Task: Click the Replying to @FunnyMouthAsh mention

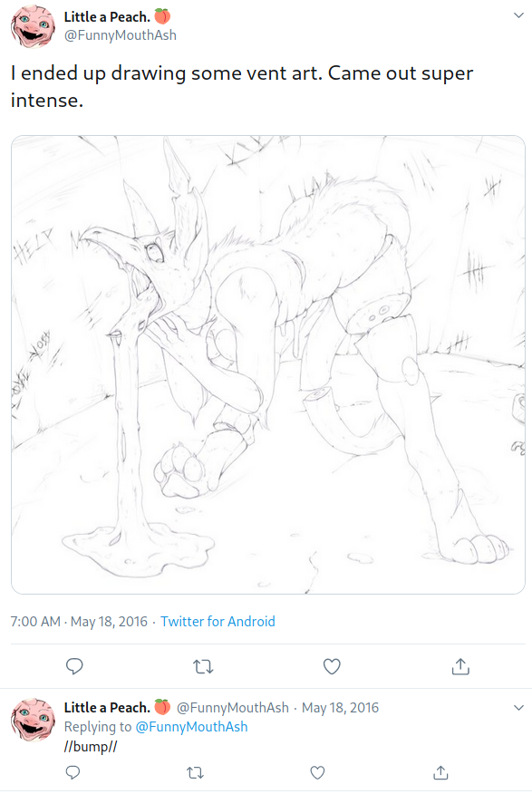Action: click(x=192, y=727)
